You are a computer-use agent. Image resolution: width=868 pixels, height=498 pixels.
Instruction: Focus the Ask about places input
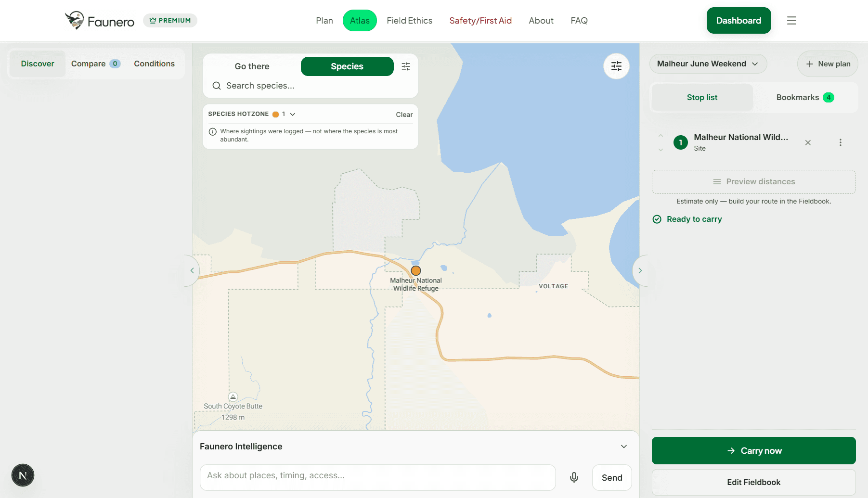click(x=378, y=477)
